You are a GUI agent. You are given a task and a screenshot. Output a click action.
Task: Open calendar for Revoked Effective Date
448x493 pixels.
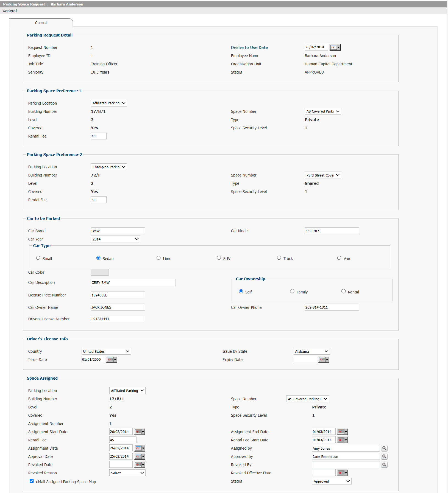point(343,473)
